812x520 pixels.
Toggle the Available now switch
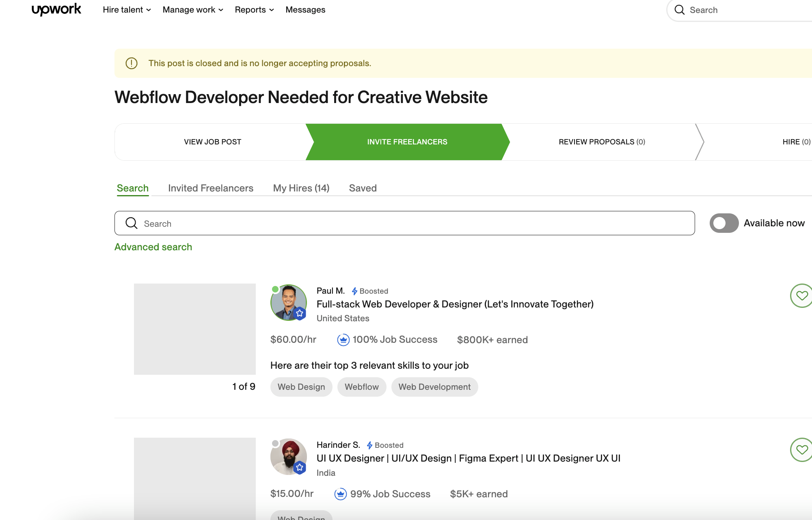[724, 223]
